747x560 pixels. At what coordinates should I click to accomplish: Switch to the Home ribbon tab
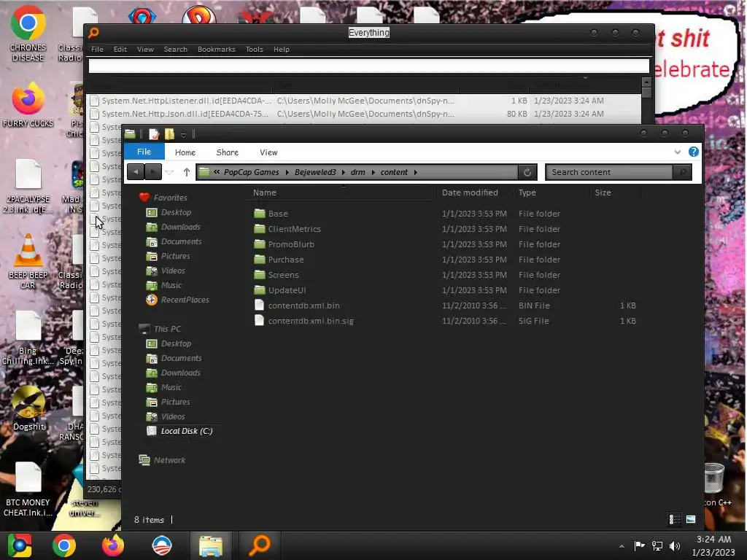tap(185, 152)
